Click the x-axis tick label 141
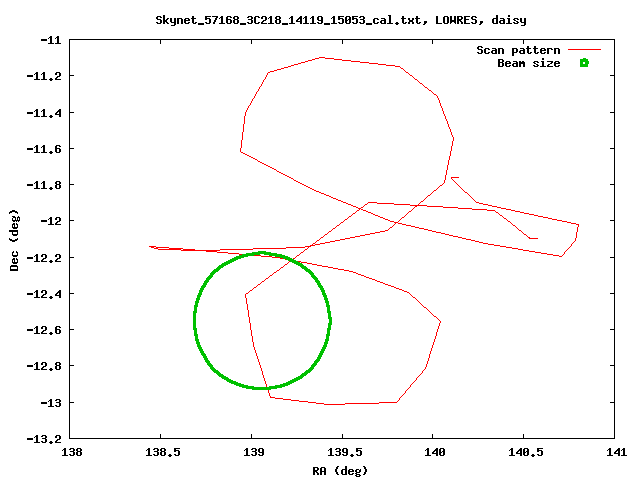 coord(616,452)
